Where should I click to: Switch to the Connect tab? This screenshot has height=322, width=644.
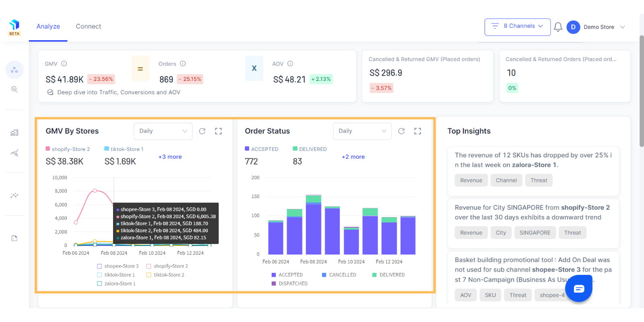pos(89,27)
